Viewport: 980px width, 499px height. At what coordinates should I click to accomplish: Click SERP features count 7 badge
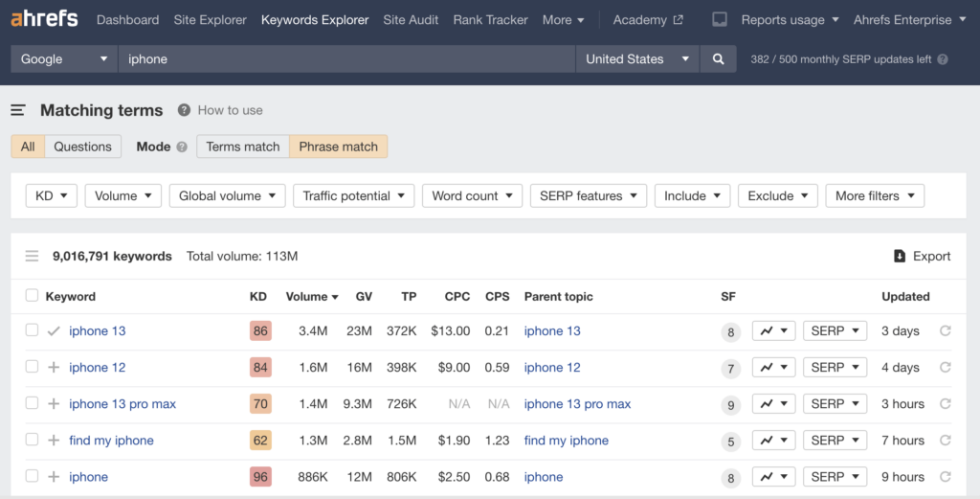tap(730, 369)
